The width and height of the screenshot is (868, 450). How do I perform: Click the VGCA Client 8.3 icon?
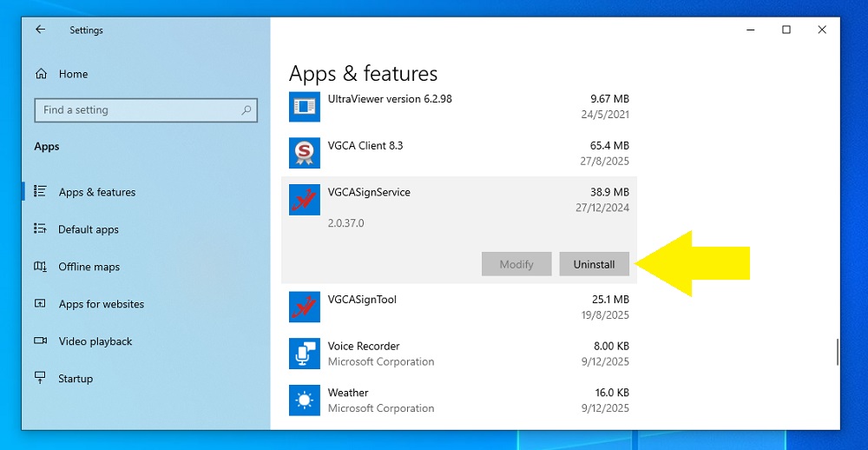click(304, 154)
